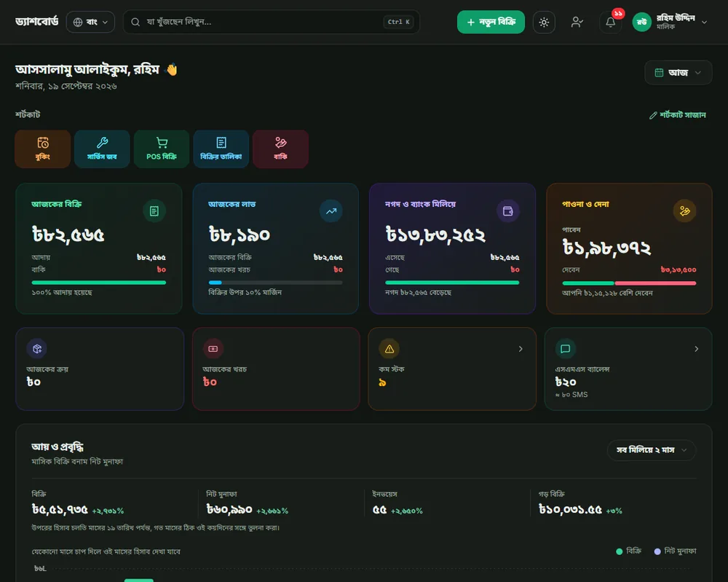Click the নগদ ও ব্যাংক progress bar
The image size is (728, 582).
point(452,283)
